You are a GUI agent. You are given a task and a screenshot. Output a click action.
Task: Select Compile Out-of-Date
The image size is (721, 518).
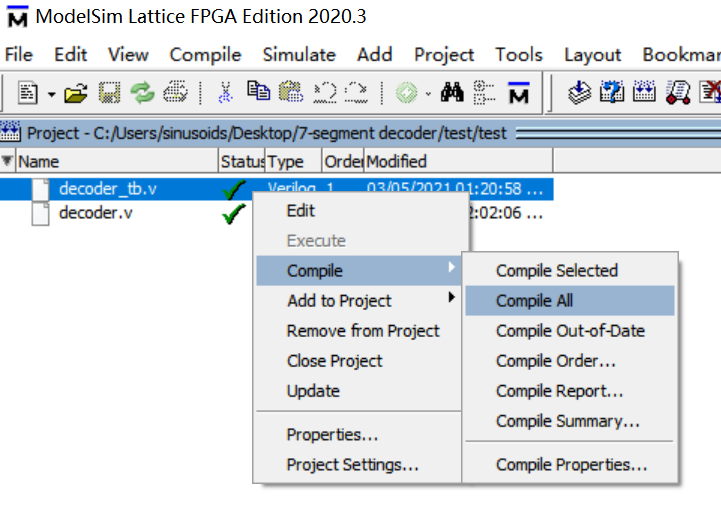click(570, 331)
